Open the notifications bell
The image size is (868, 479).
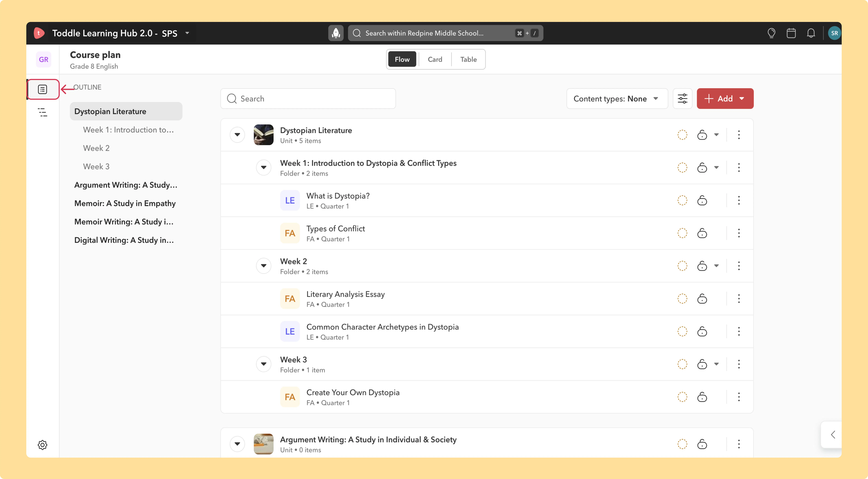click(x=811, y=33)
